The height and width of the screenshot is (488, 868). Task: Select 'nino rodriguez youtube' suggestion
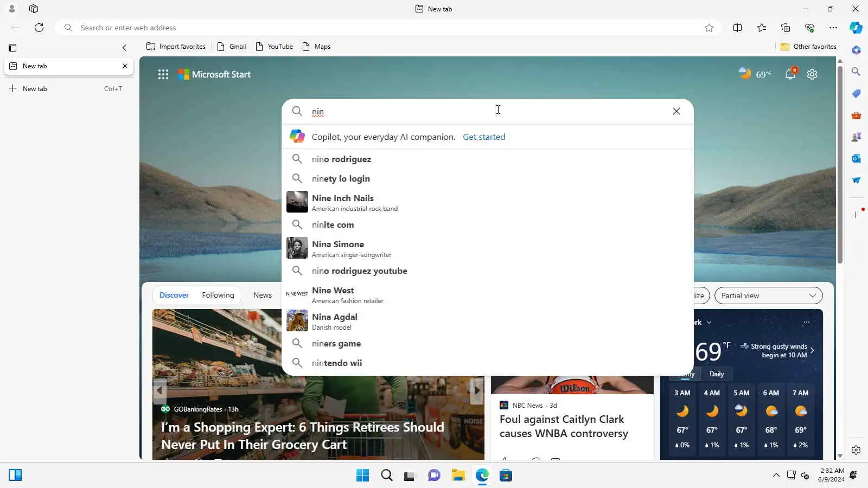(488, 271)
